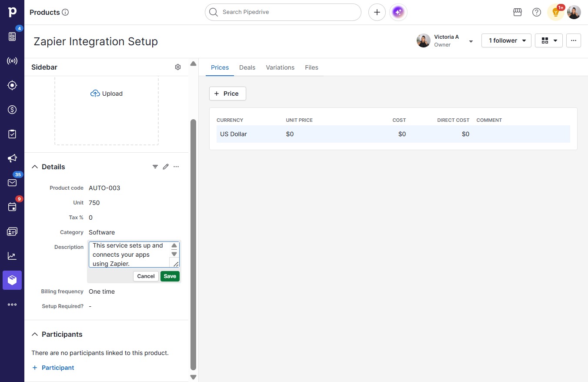Open the Activities calendar icon

click(12, 207)
